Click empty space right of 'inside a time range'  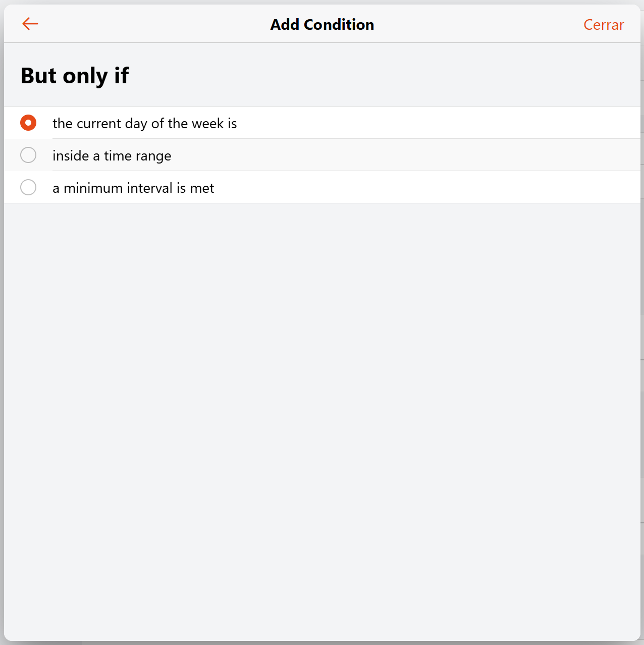pos(404,155)
